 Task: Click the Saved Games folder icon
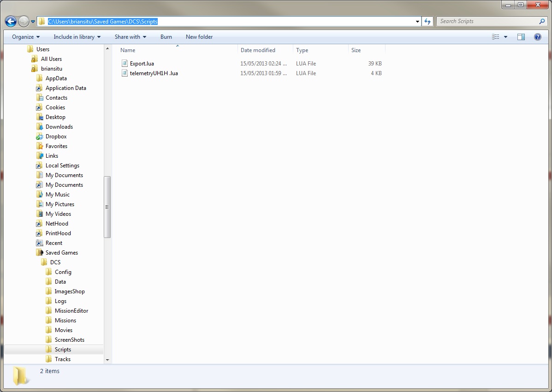(40, 253)
